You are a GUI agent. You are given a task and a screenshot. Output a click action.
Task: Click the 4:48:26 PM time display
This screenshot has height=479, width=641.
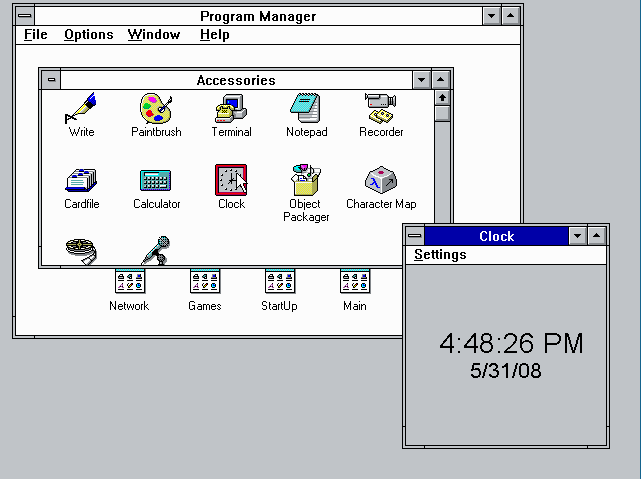click(511, 343)
